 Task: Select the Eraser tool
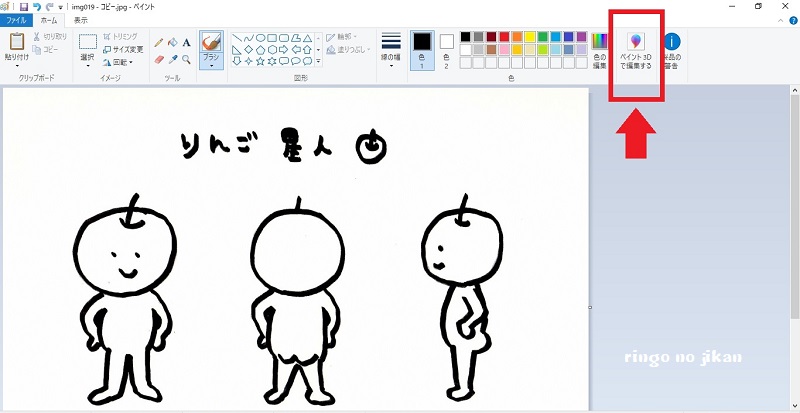(x=159, y=60)
